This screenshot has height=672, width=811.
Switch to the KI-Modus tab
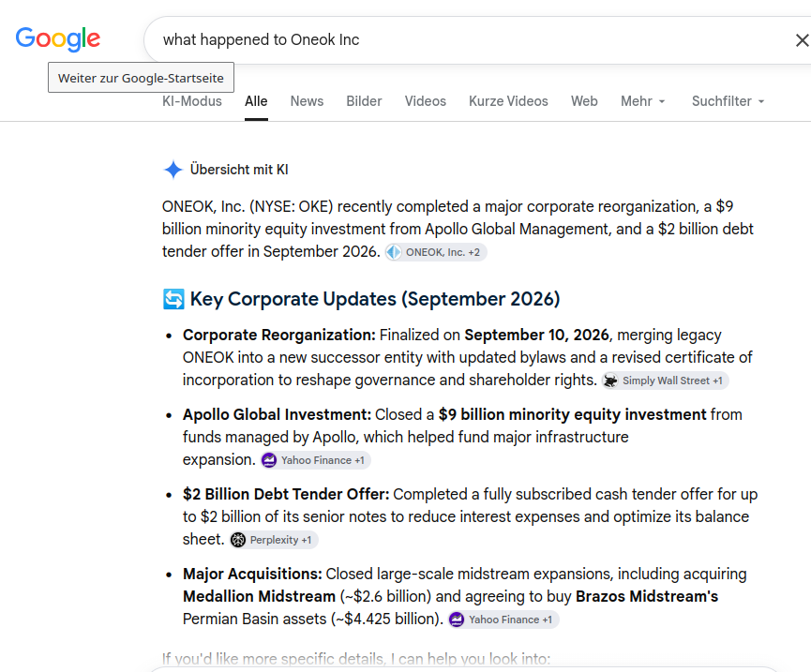192,101
